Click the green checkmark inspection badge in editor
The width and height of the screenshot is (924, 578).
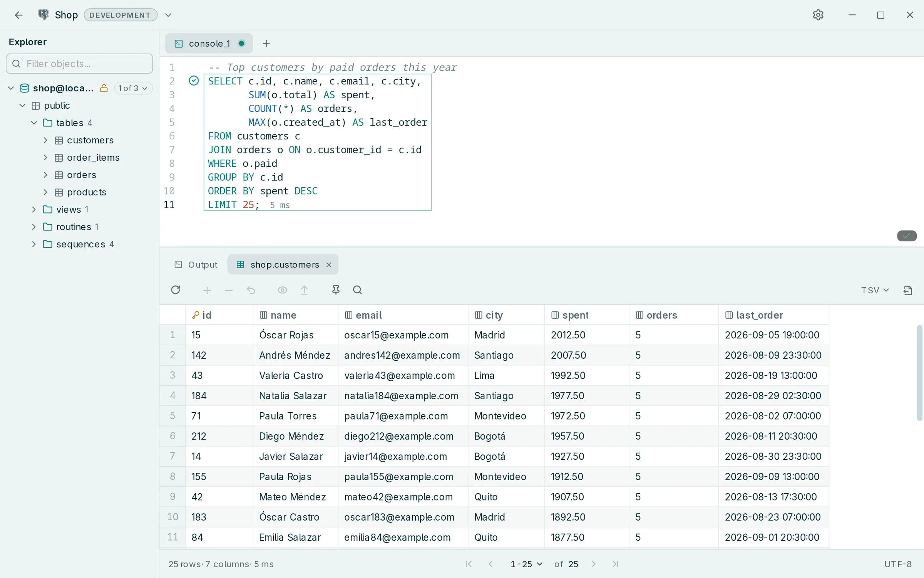pos(907,236)
